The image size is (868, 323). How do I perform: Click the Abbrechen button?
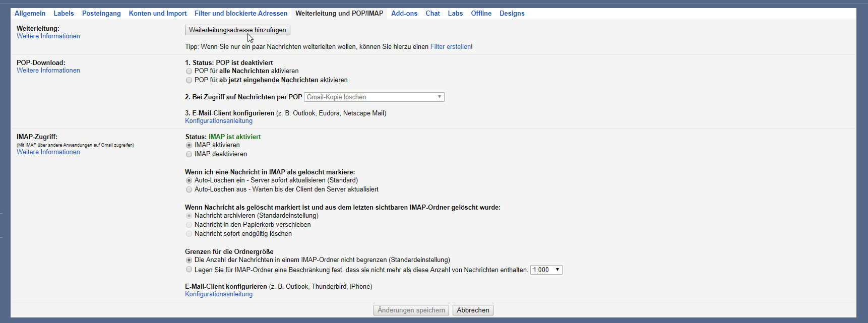point(473,310)
